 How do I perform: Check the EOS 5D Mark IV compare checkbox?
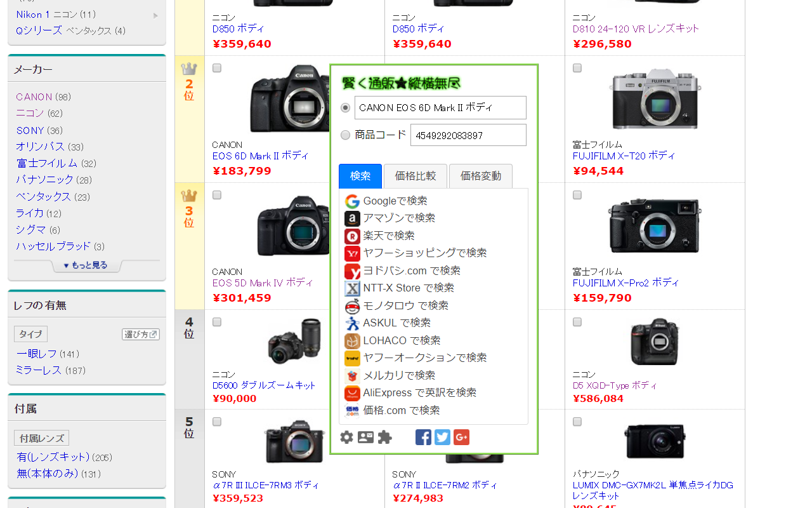[x=217, y=195]
